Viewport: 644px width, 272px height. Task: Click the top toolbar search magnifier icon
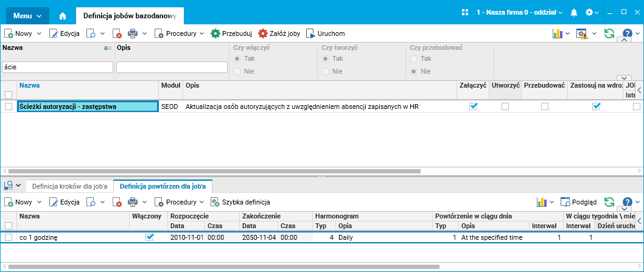(91, 33)
